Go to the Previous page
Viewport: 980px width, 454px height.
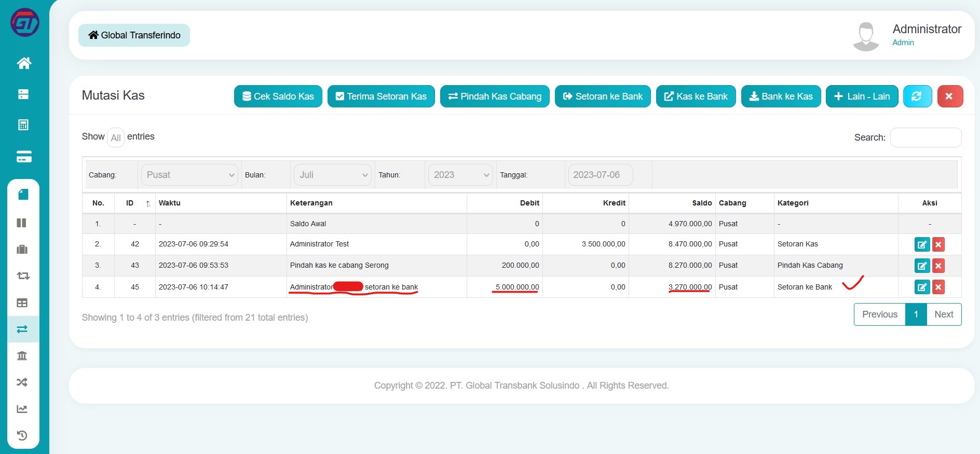coord(880,314)
